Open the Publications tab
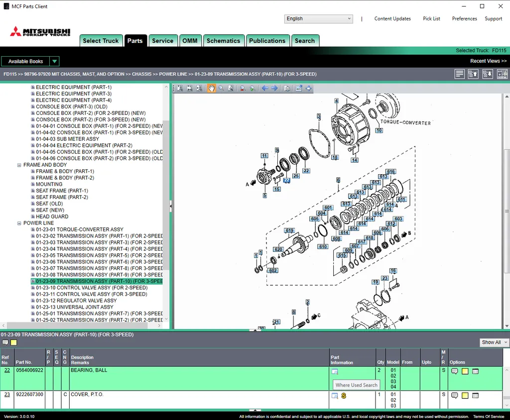The width and height of the screenshot is (510, 420). pyautogui.click(x=267, y=41)
